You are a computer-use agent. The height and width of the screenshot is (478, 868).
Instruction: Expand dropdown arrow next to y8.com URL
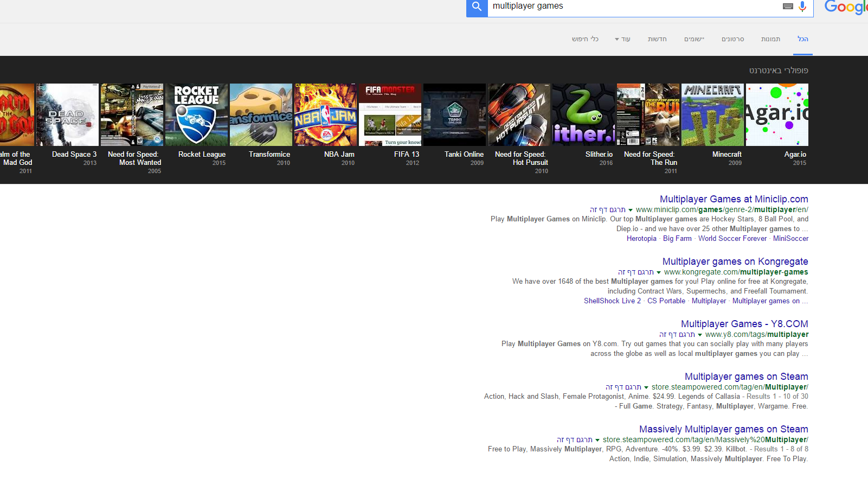[700, 335]
